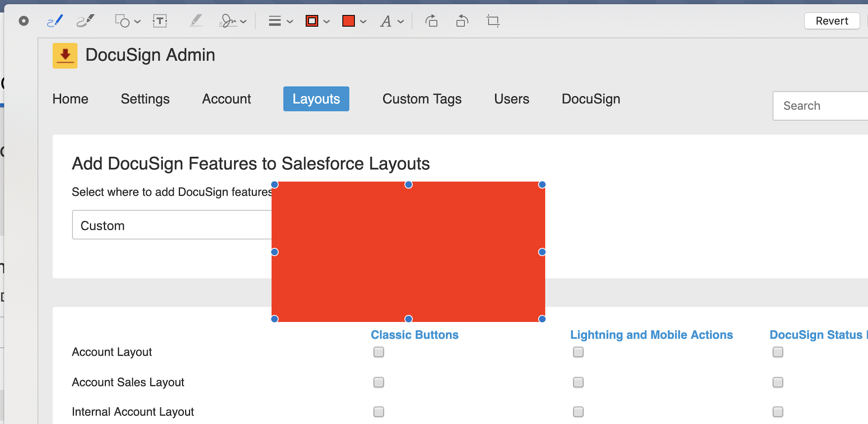Open the DocuSign tab
The width and height of the screenshot is (868, 424).
click(591, 99)
